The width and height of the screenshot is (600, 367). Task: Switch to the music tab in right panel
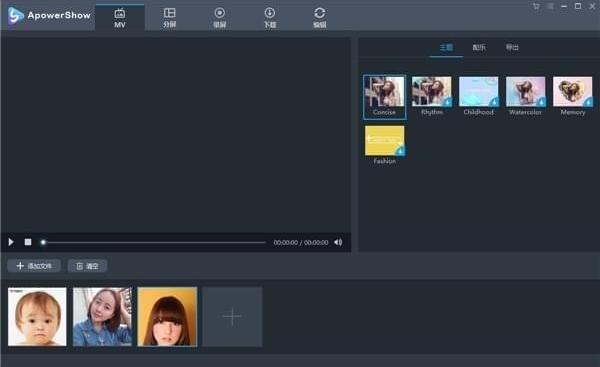pos(479,47)
